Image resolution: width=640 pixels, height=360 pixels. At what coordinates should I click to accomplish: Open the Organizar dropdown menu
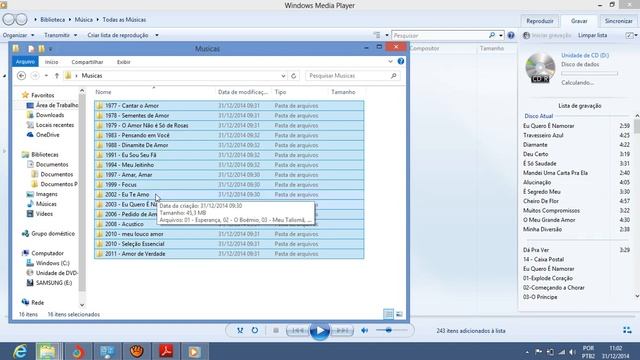point(18,36)
